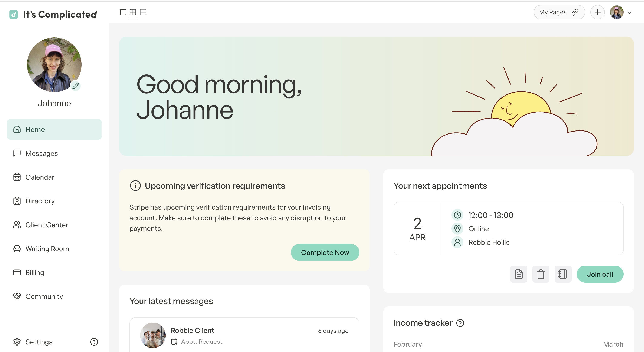Image resolution: width=644 pixels, height=352 pixels.
Task: Select the single-column layout icon
Action: coord(123,12)
